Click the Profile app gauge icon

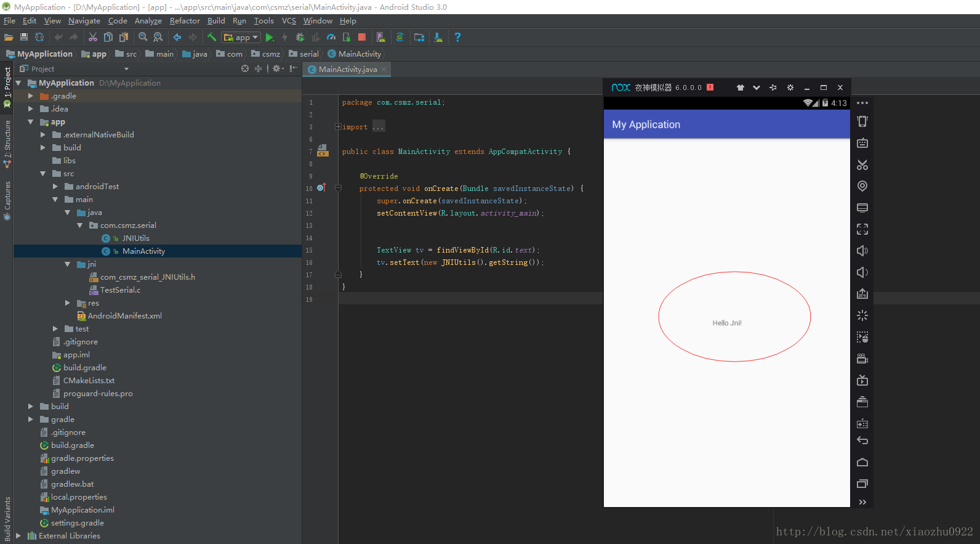[331, 38]
